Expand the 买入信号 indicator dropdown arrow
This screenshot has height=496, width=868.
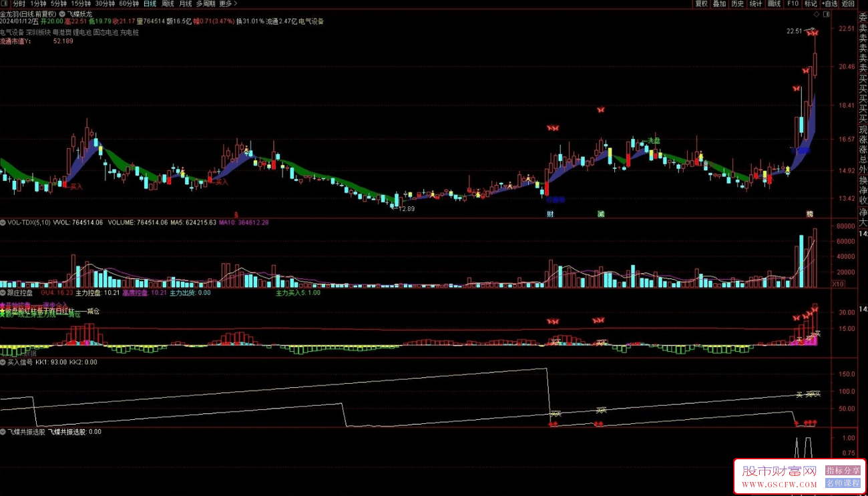point(3,362)
